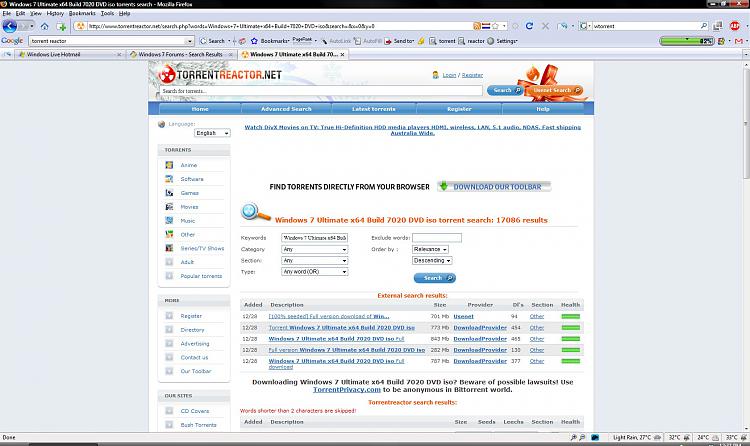This screenshot has width=750, height=446.
Task: Reload the page with the refresh arrow
Action: tap(529, 26)
